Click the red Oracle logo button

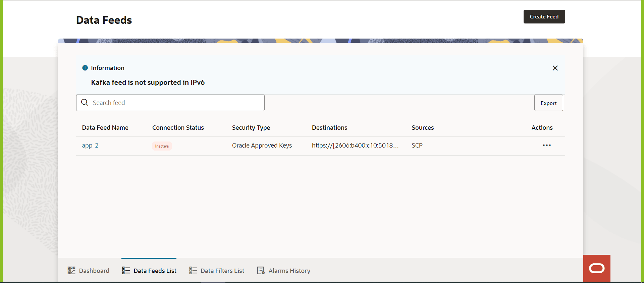tap(597, 268)
